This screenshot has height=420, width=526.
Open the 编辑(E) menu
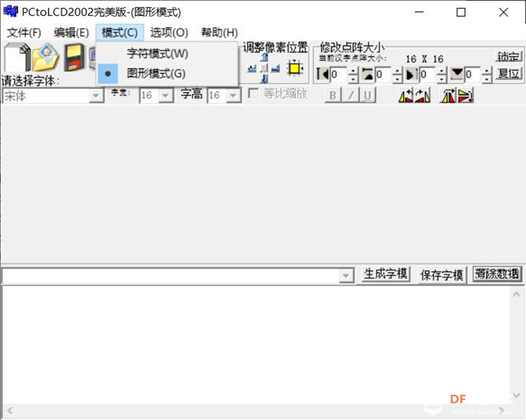72,32
